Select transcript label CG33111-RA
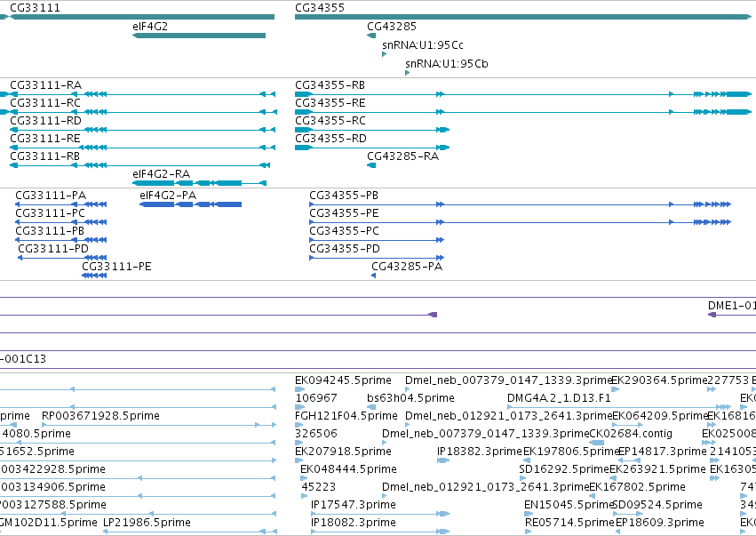Screen dimensions: 756x536 (x=46, y=85)
